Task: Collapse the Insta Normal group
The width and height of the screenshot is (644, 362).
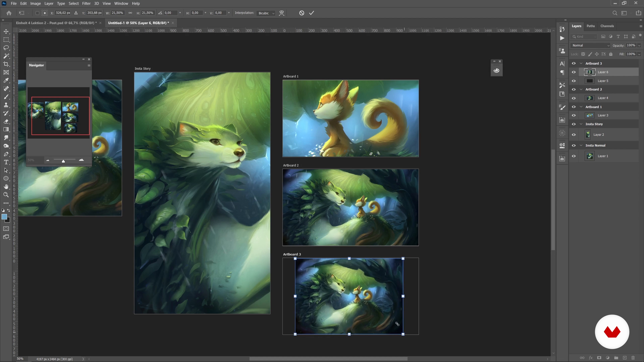Action: [x=581, y=145]
